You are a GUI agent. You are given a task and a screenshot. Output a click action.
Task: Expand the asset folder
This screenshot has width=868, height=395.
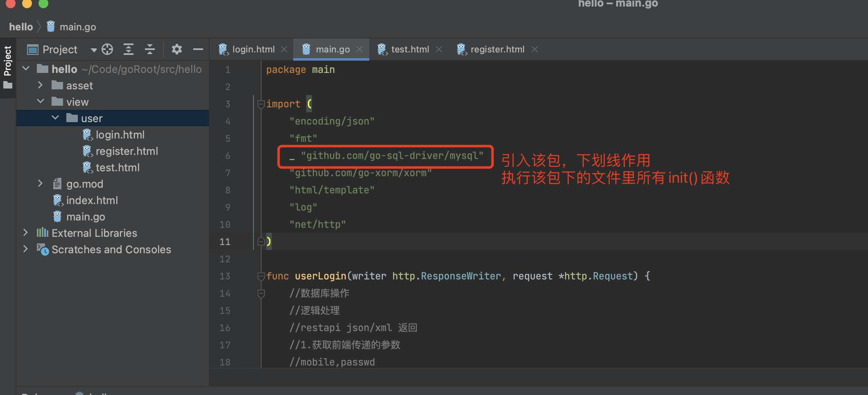[x=40, y=85]
